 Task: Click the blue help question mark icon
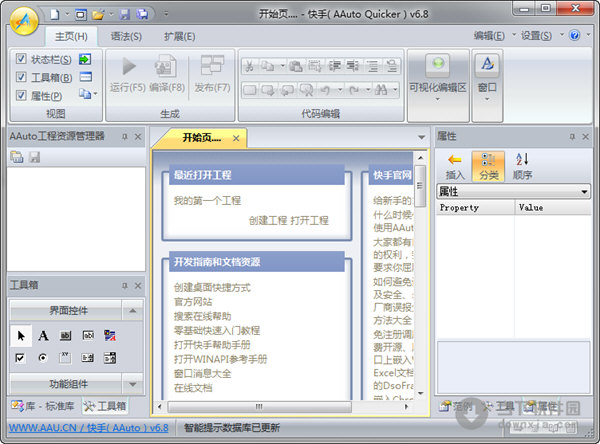click(x=574, y=35)
